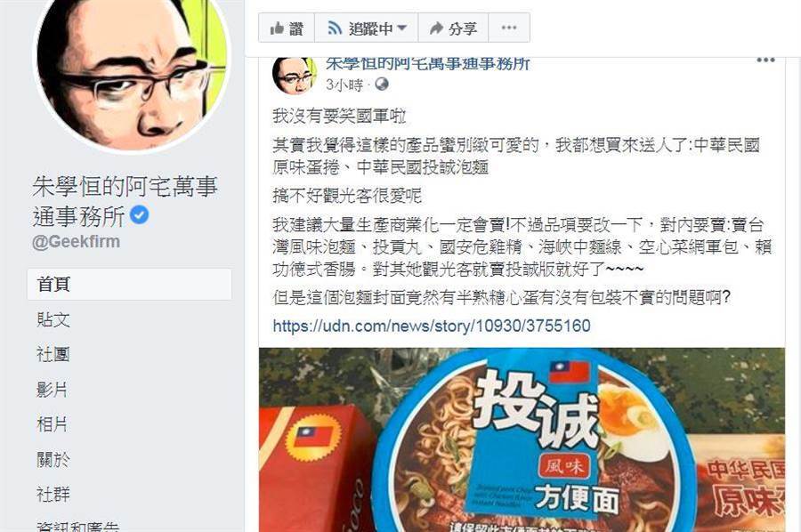The image size is (801, 532).
Task: Open the 影片 sidebar section
Action: pyautogui.click(x=53, y=390)
